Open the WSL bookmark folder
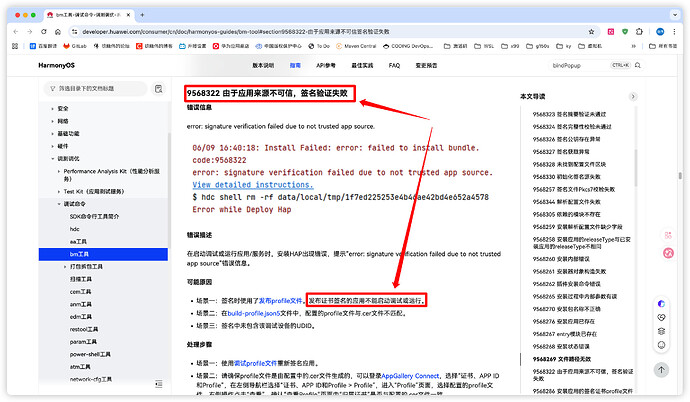Viewport: 690px width, 402px height. [484, 46]
